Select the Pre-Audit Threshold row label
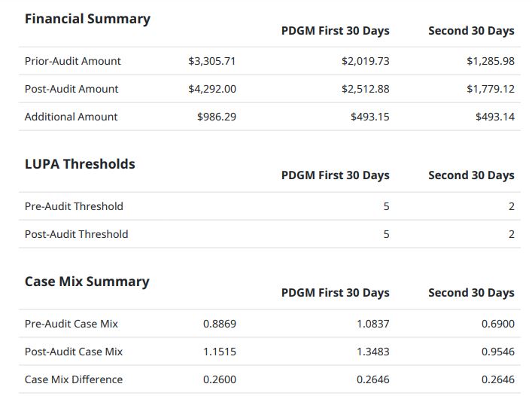The width and height of the screenshot is (532, 396). coord(74,206)
